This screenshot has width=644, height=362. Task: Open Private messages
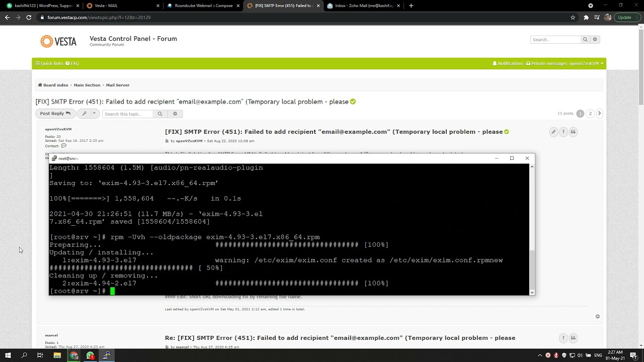[546, 63]
